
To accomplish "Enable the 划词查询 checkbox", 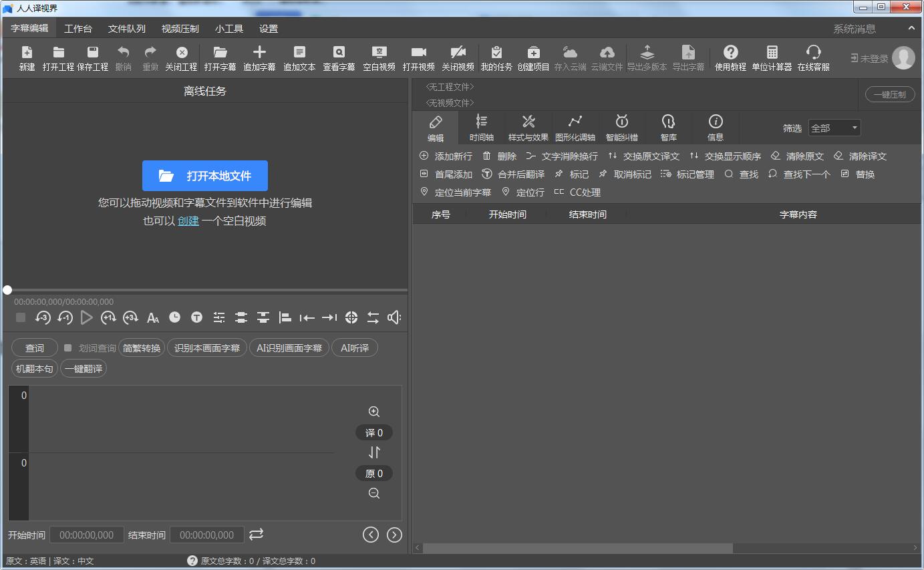I will [x=67, y=347].
